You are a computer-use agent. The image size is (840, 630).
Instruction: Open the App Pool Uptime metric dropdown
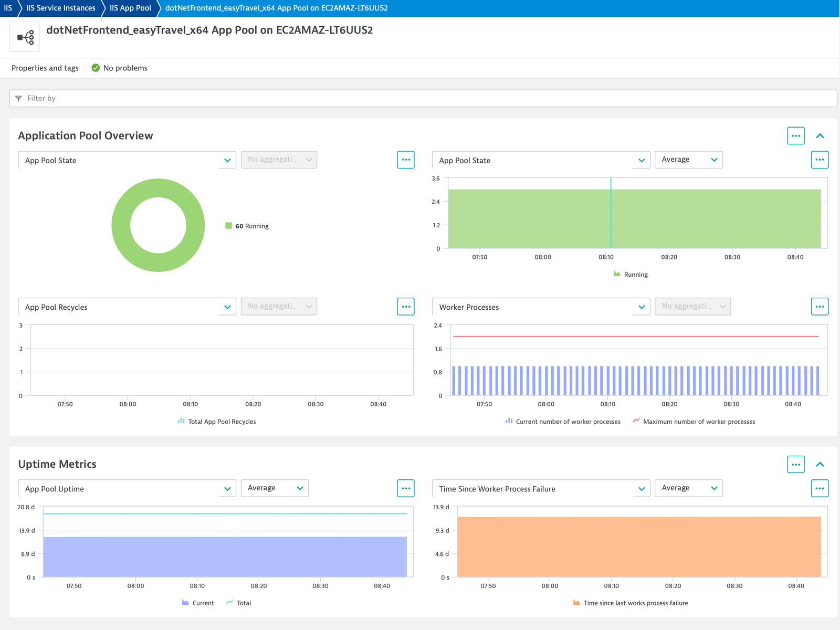[127, 489]
